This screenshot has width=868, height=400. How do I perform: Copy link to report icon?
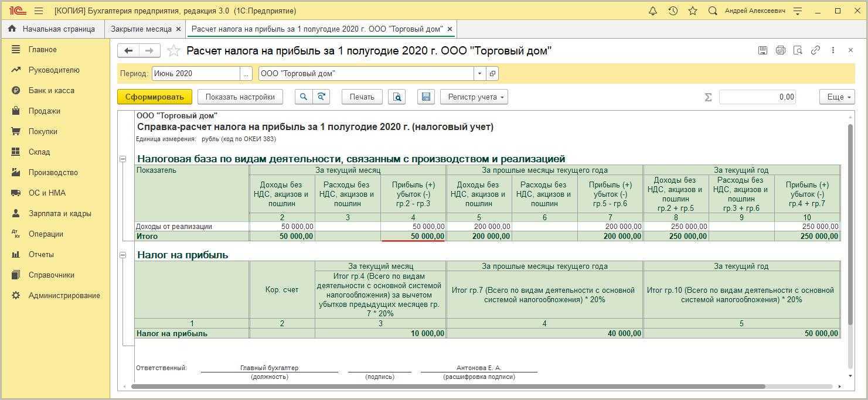click(x=815, y=50)
